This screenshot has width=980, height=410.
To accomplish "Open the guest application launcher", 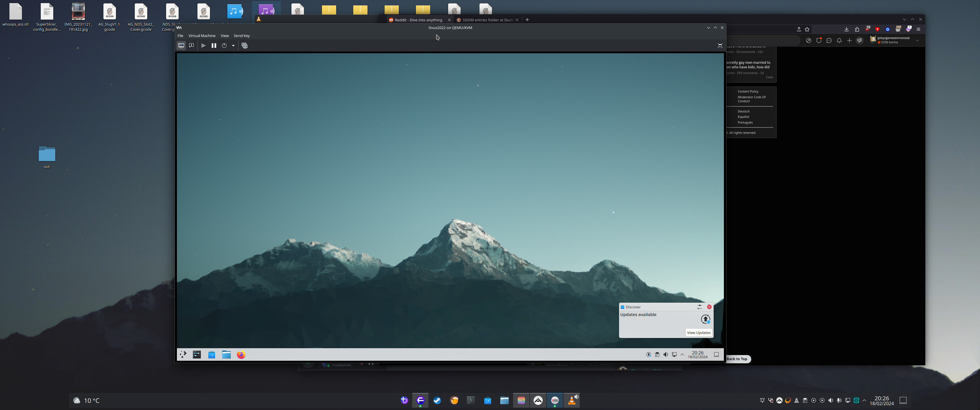I will click(183, 354).
